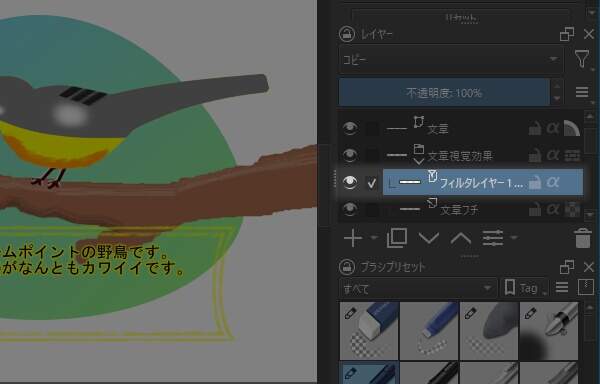Toggle lock on the 文章視覚効果 group

click(535, 155)
